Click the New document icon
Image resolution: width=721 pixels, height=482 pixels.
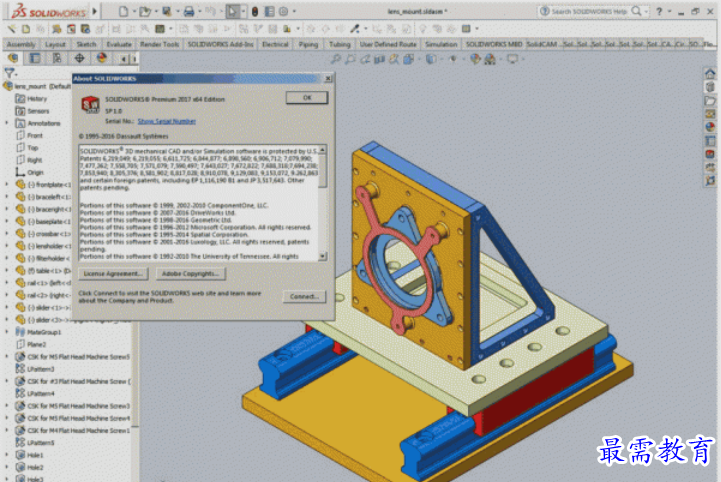pyautogui.click(x=123, y=11)
